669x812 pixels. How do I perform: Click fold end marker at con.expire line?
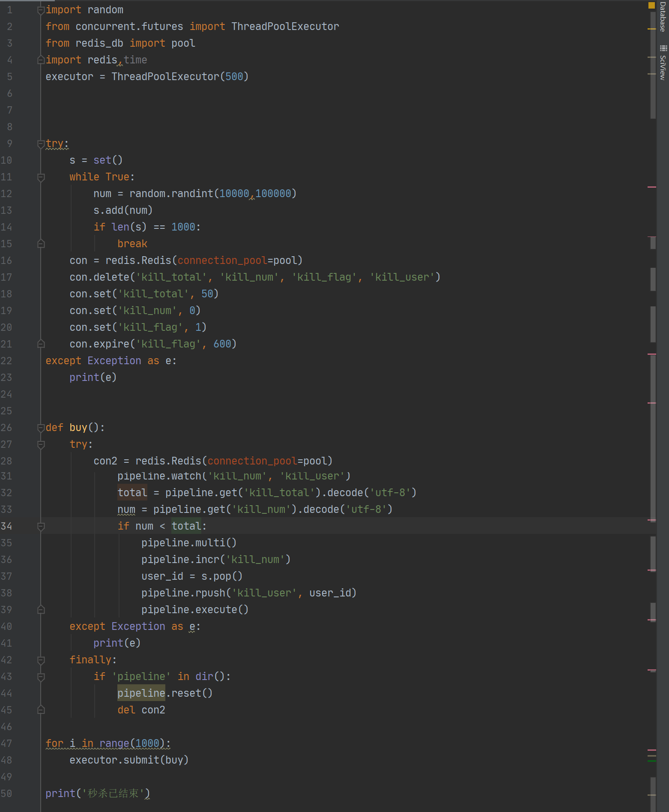click(41, 344)
